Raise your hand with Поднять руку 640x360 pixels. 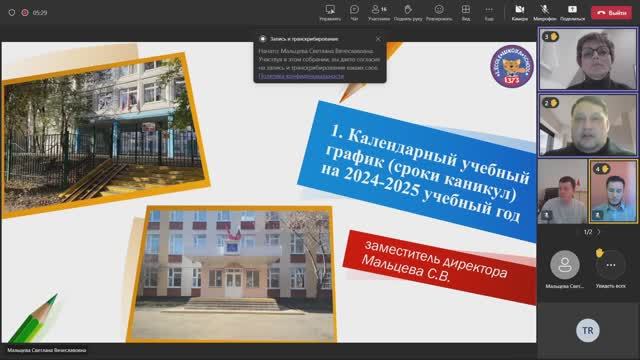point(408,12)
